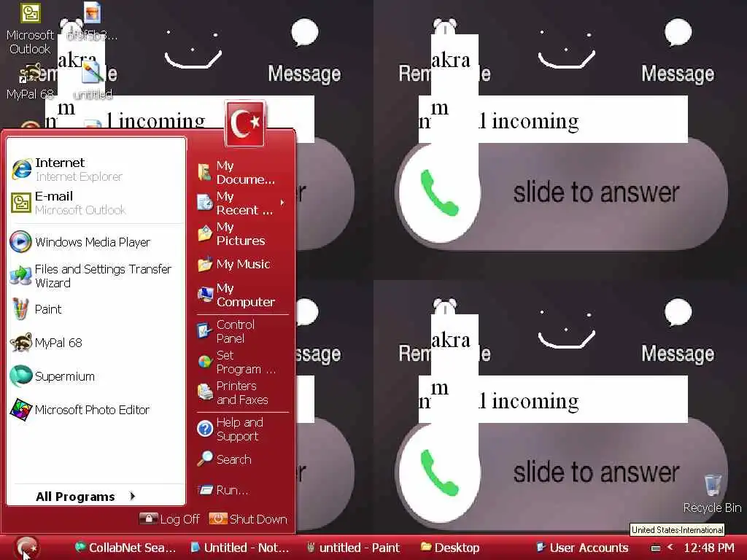The image size is (747, 560).
Task: Expand hidden system tray icons arrow
Action: 670,547
